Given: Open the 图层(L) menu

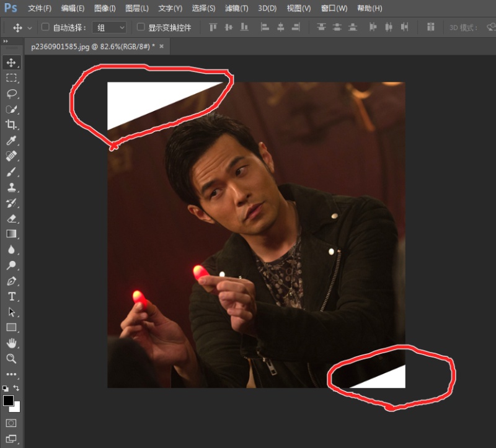Looking at the screenshot, I should pos(136,8).
